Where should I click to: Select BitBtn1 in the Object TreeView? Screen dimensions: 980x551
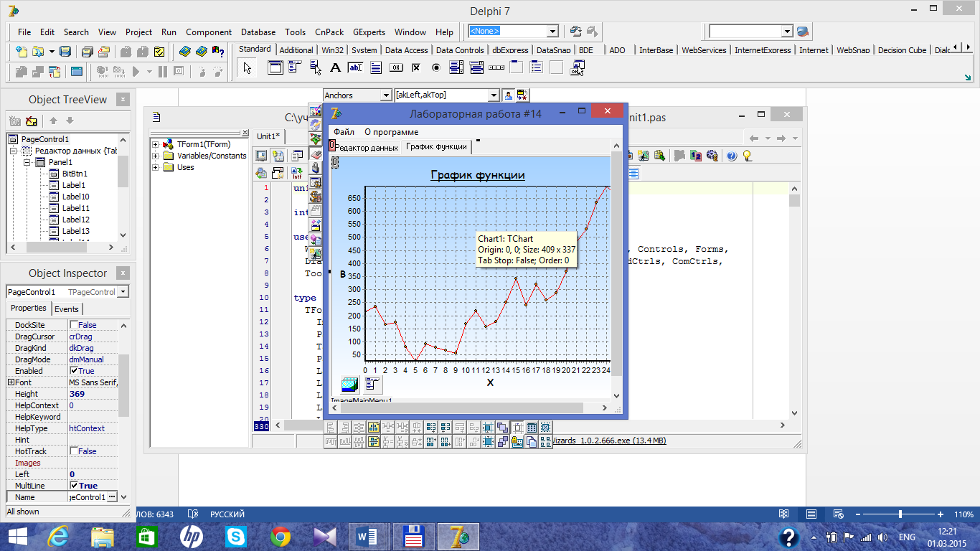coord(75,174)
